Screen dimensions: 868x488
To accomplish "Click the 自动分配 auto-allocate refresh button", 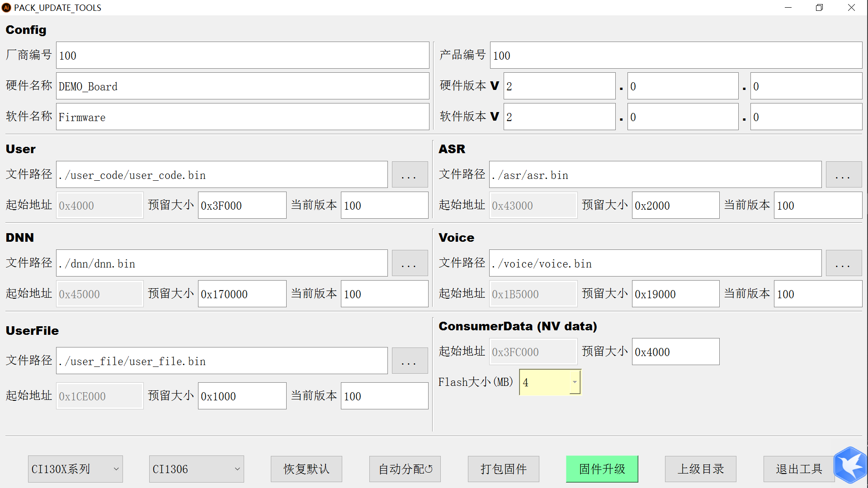I will tap(405, 469).
